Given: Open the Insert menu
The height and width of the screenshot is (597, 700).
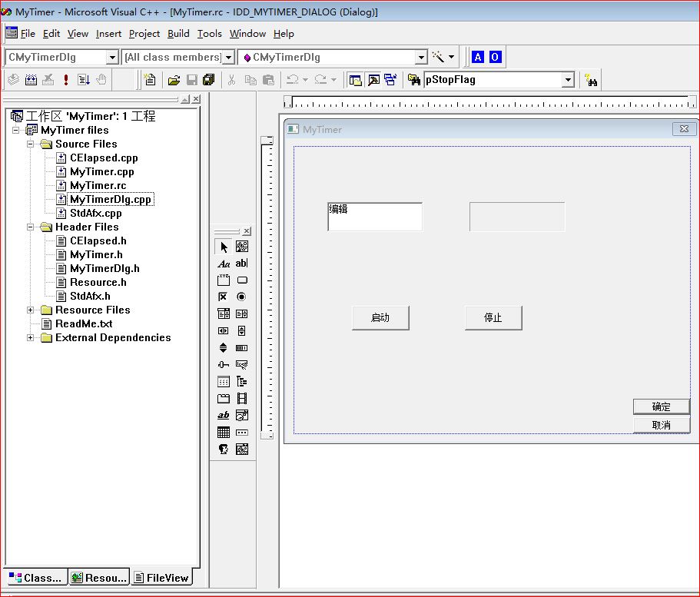Looking at the screenshot, I should [x=108, y=34].
